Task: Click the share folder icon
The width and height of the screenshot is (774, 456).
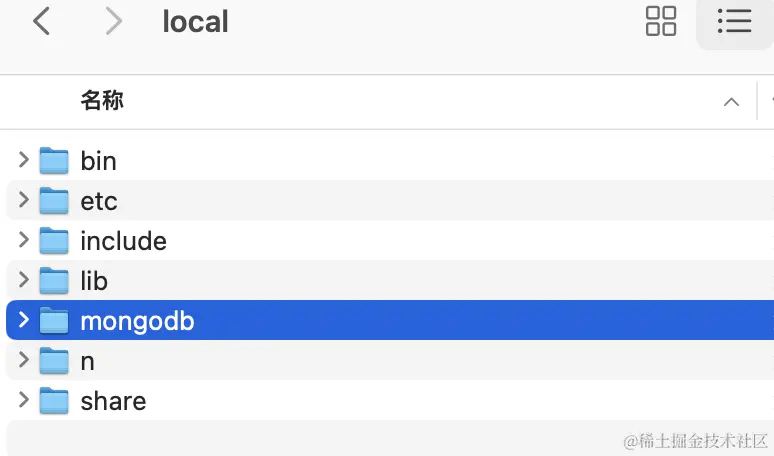Action: [54, 400]
